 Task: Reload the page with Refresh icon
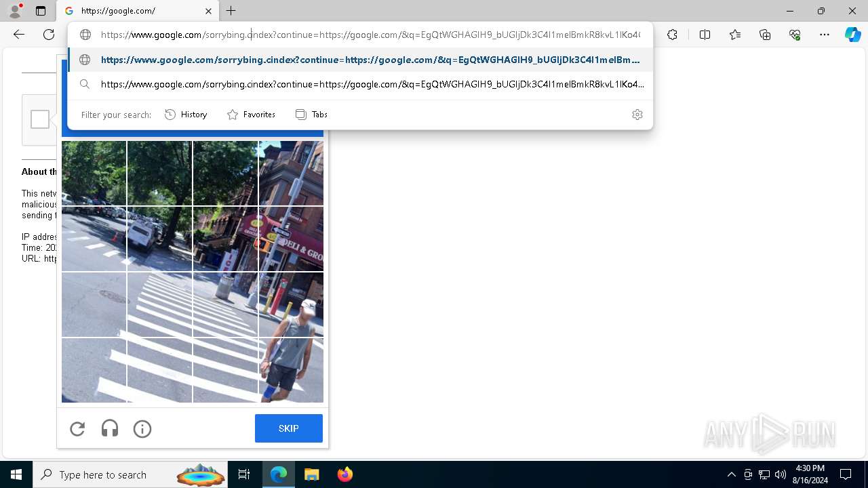(49, 35)
